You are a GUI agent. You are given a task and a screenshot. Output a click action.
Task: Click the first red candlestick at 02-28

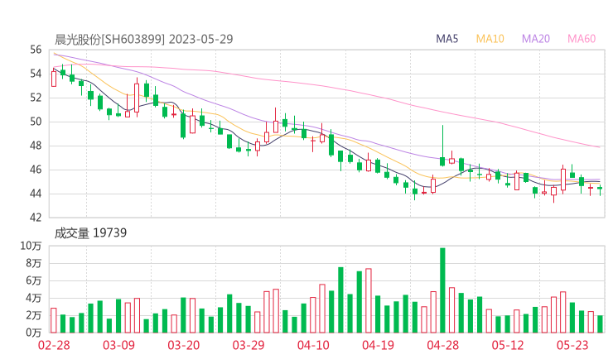tap(54, 79)
